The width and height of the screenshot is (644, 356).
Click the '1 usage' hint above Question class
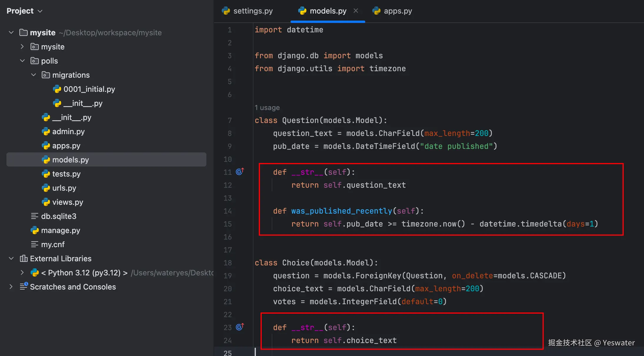[x=267, y=108]
